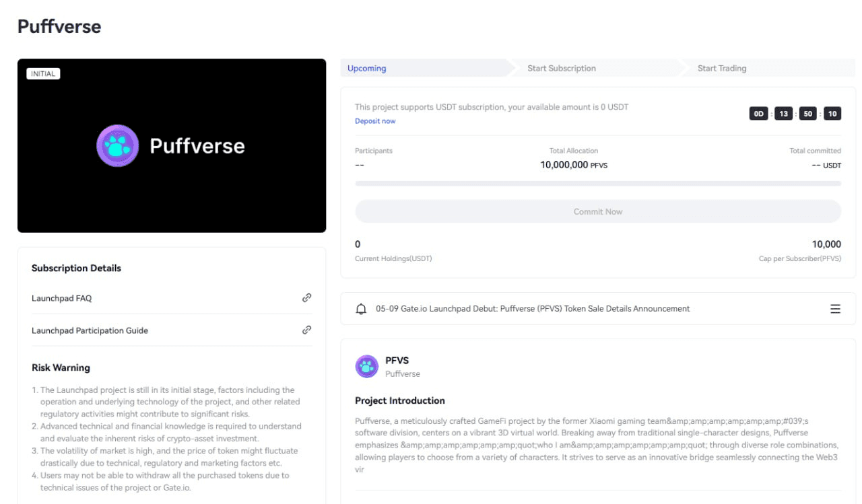
Task: Click the PFVS paw token icon
Action: point(367,367)
